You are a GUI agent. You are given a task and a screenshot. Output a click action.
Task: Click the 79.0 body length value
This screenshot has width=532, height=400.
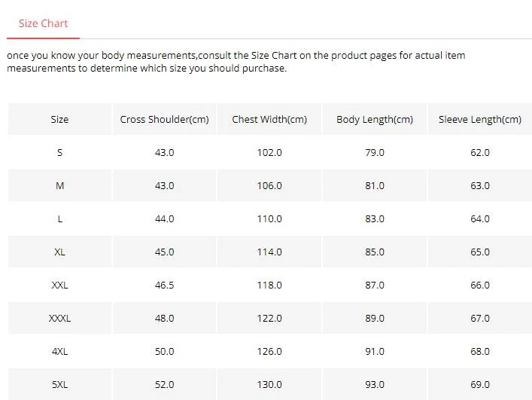coord(375,152)
